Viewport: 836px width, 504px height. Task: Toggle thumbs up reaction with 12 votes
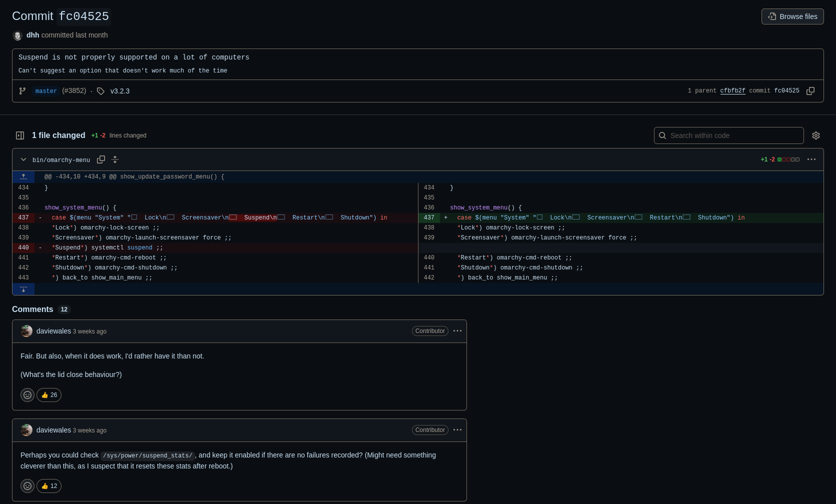(x=49, y=486)
